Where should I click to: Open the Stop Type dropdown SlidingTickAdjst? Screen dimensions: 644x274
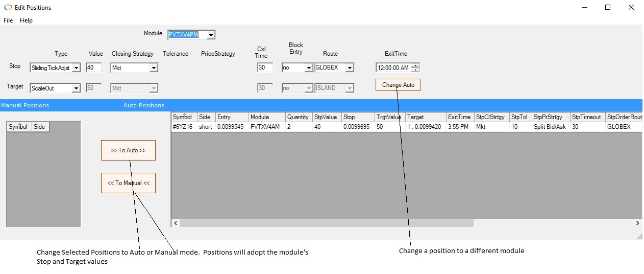click(76, 67)
